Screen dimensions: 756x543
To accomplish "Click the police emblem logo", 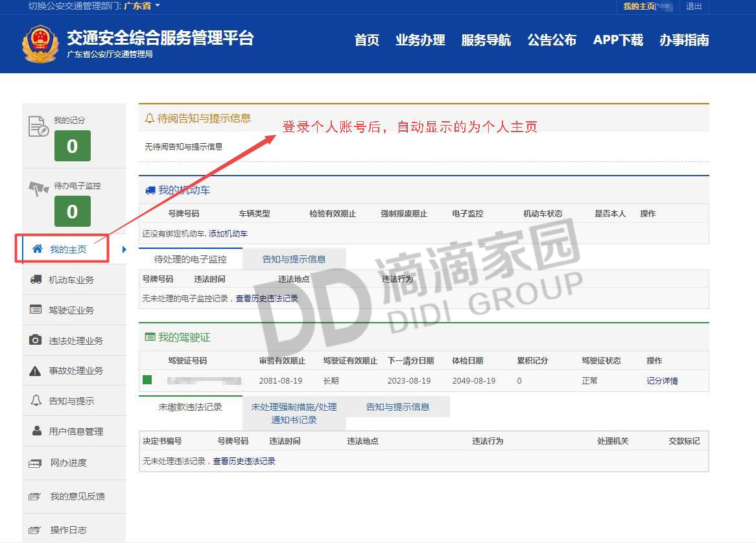I will [40, 44].
